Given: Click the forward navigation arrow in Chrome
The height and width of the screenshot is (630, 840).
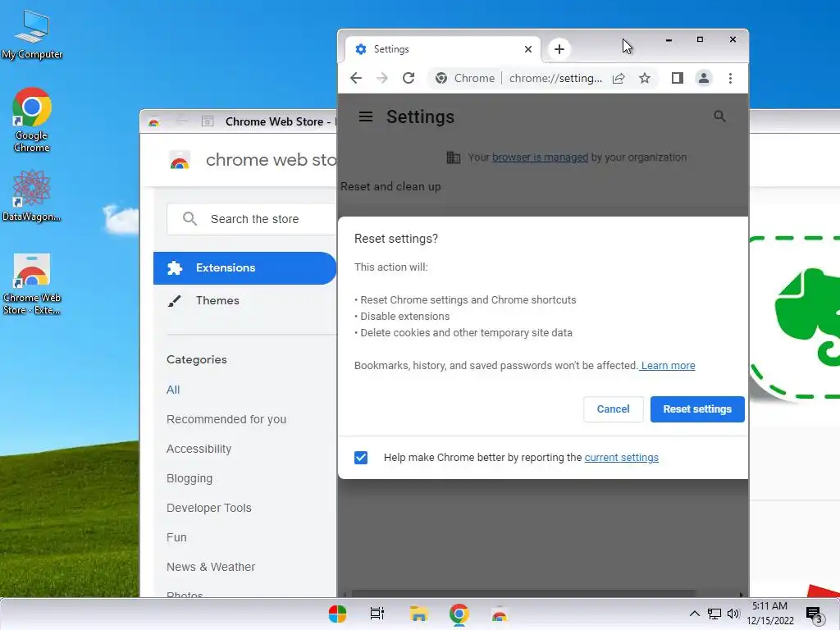Looking at the screenshot, I should 382,78.
